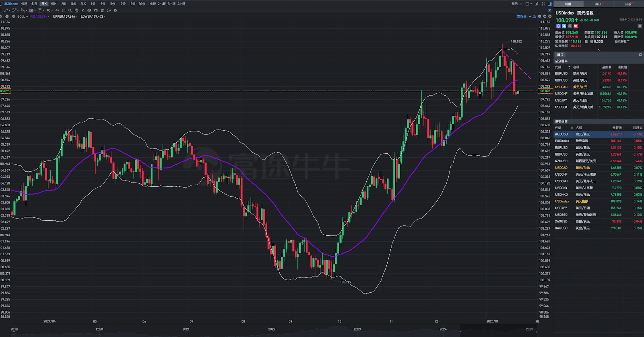644x337 pixels.
Task: Open the 前復權 adjustment dropdown
Action: [524, 16]
